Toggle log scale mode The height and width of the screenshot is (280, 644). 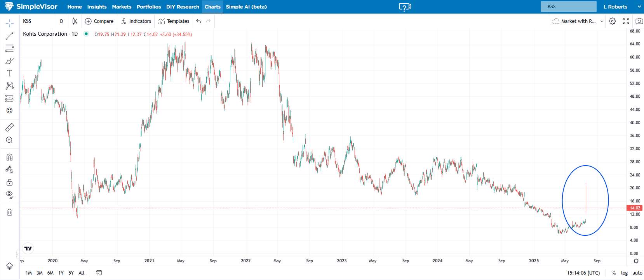(x=624, y=273)
